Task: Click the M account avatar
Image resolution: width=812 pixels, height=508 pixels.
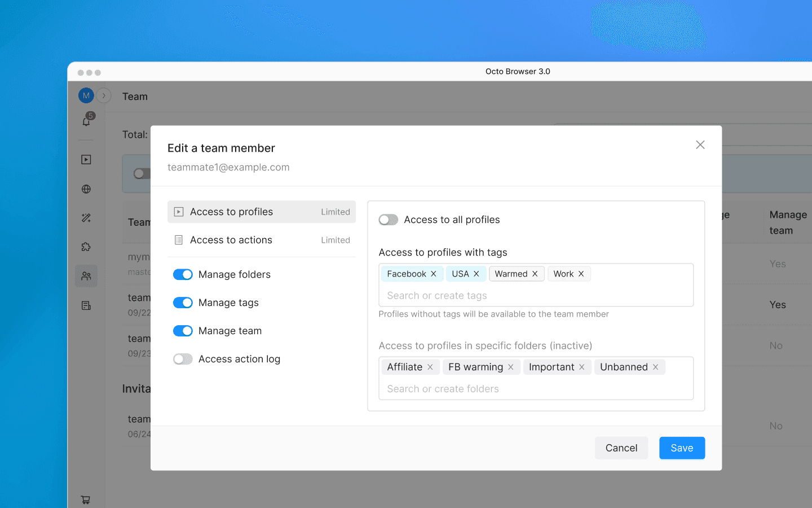Action: tap(86, 95)
